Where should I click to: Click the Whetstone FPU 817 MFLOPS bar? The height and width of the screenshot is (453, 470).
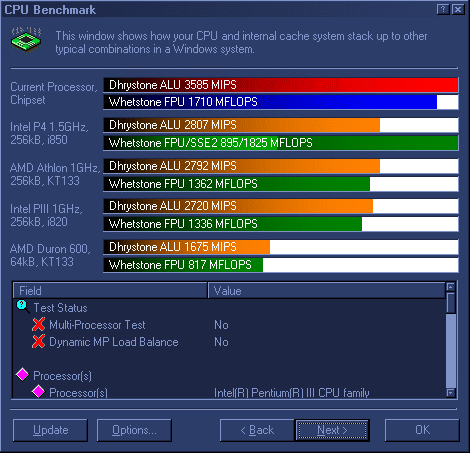click(281, 265)
